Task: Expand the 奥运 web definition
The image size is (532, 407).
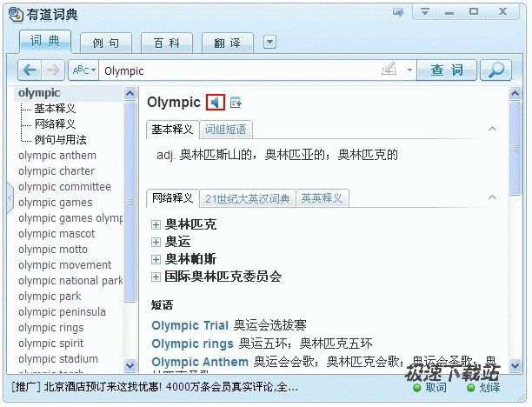Action: pos(156,242)
